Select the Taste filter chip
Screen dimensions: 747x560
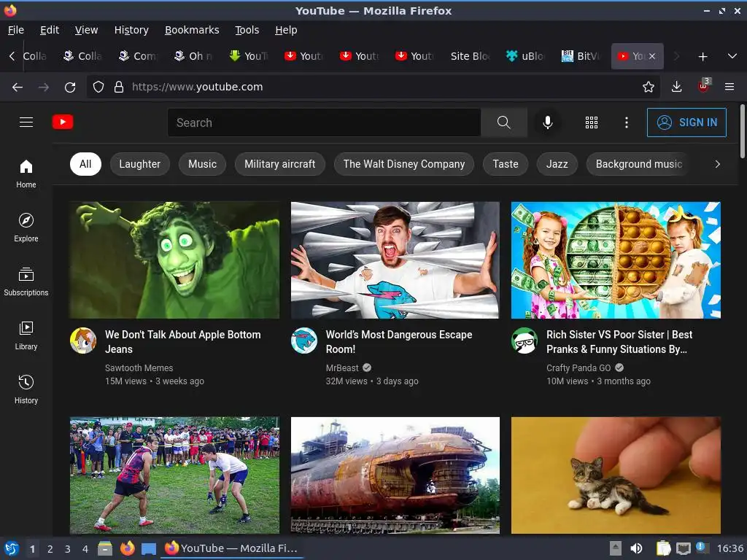(506, 164)
